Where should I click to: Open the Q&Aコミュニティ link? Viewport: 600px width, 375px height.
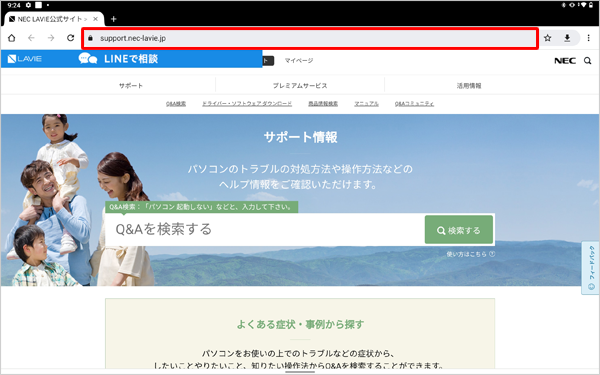coord(414,104)
